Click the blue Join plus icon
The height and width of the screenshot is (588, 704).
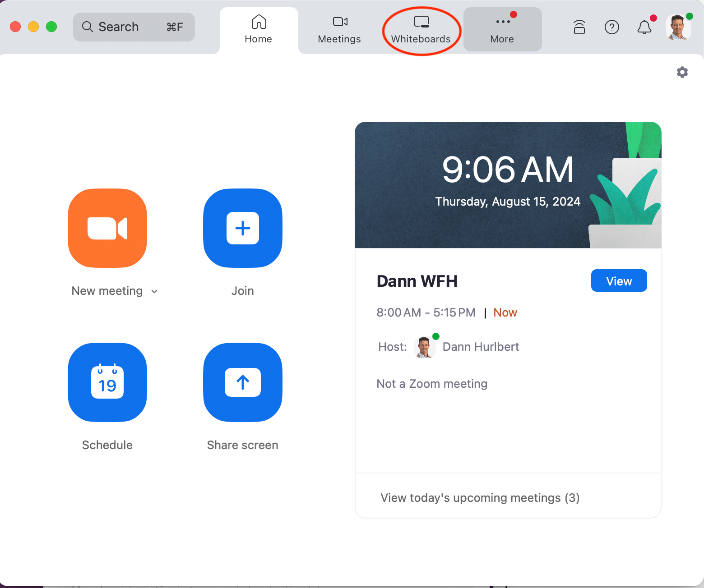tap(243, 228)
